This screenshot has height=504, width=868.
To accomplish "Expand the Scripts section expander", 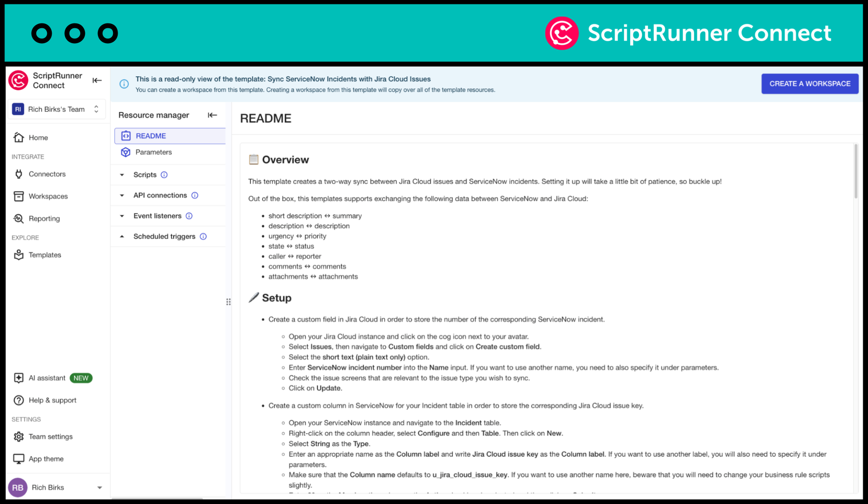I will pyautogui.click(x=122, y=175).
